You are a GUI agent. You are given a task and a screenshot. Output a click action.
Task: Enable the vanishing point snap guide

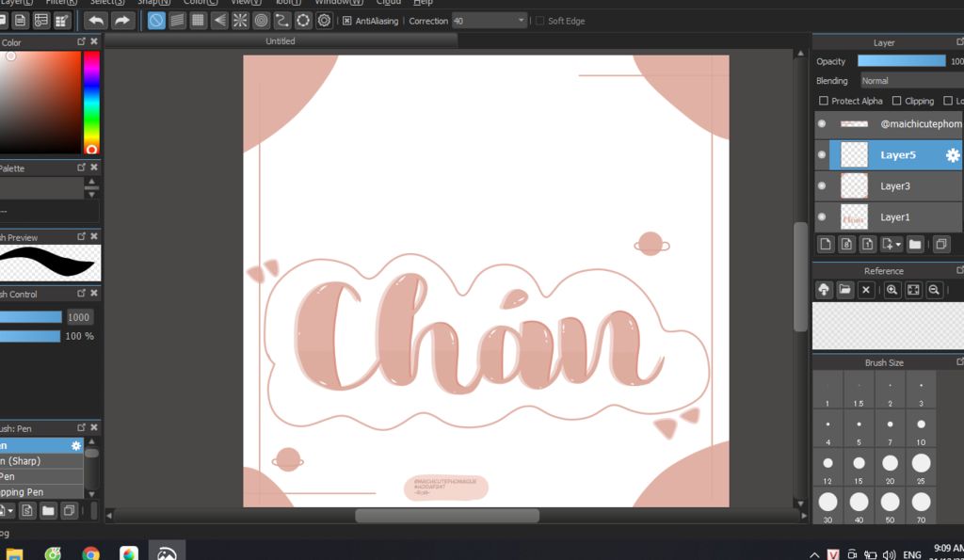point(219,21)
